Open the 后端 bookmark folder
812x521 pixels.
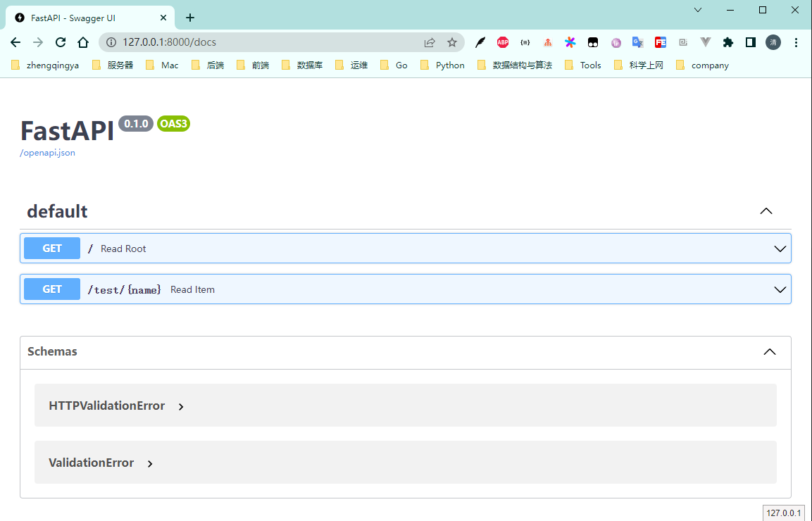tap(208, 65)
